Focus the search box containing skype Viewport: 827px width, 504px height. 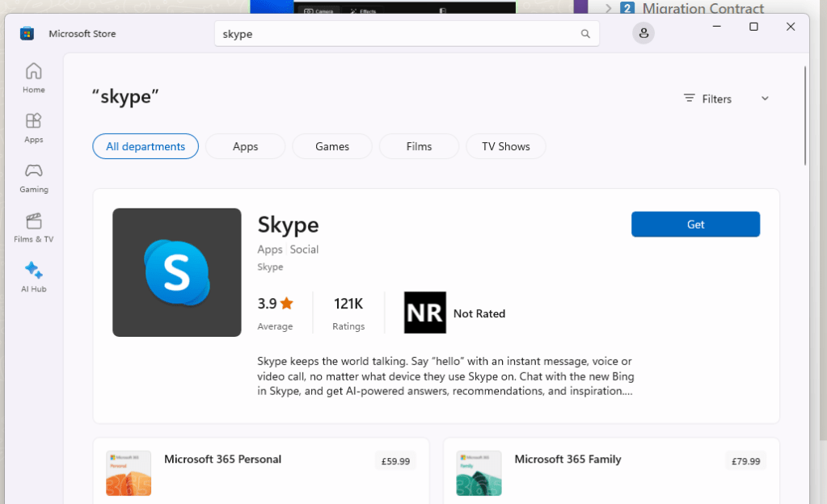click(406, 34)
